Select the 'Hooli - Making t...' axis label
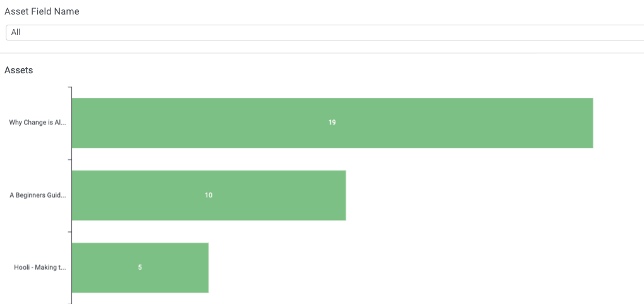644x304 pixels. (x=40, y=267)
